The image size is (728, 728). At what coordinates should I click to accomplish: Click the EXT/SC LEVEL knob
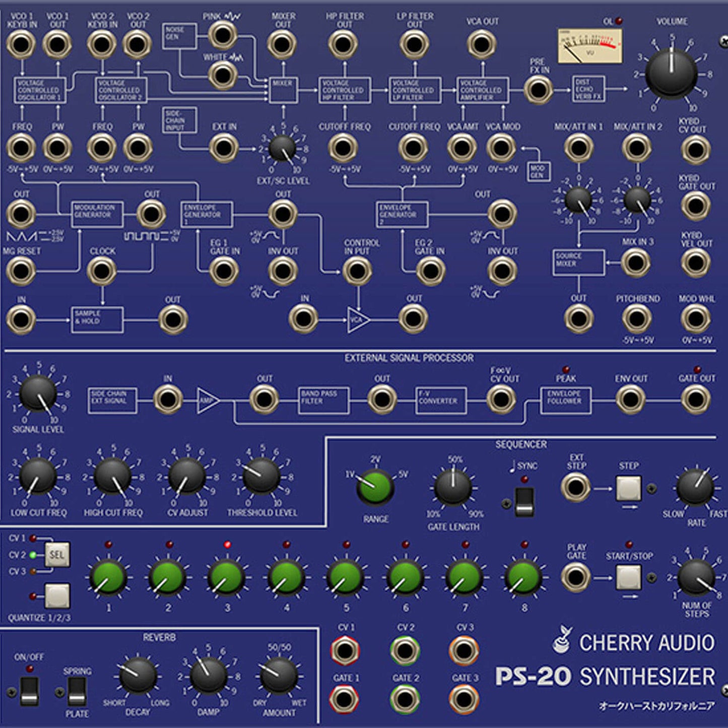tap(283, 149)
